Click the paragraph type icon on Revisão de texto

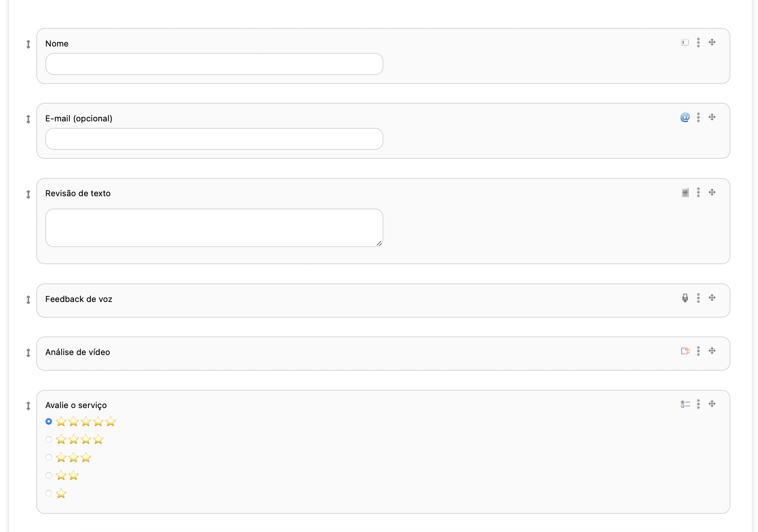685,193
